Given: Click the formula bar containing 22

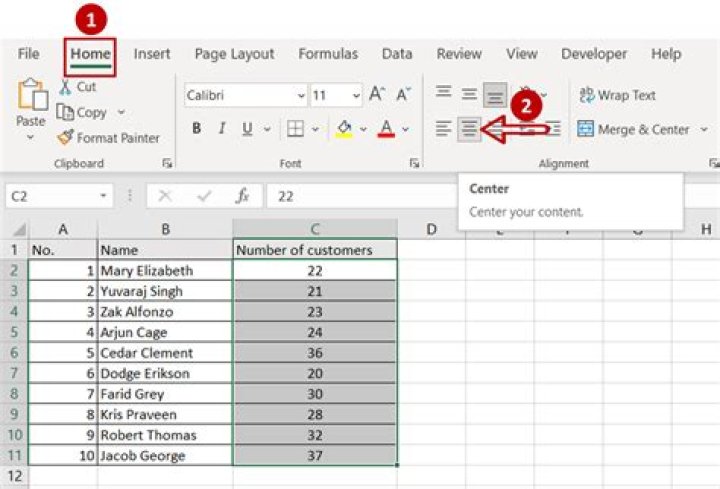Looking at the screenshot, I should coord(363,196).
